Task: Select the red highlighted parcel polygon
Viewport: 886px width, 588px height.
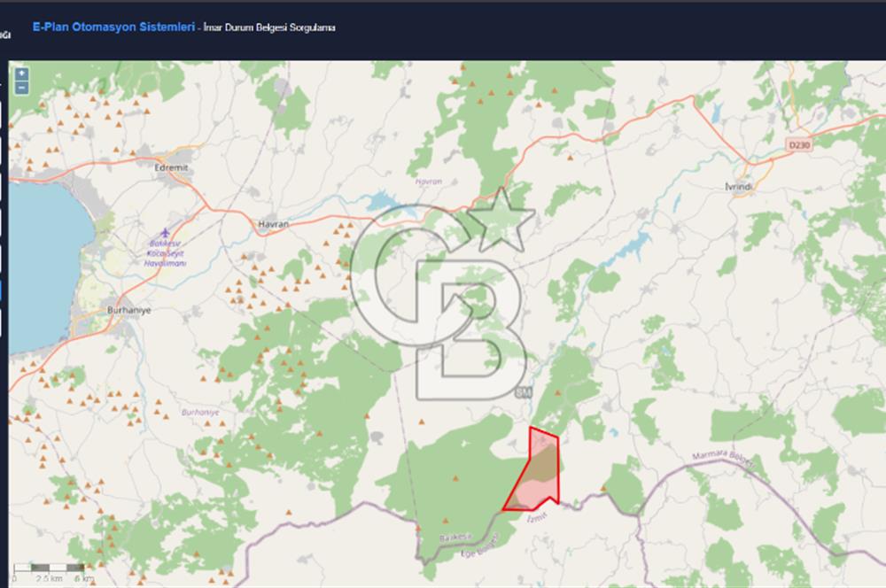Action: pos(536,471)
